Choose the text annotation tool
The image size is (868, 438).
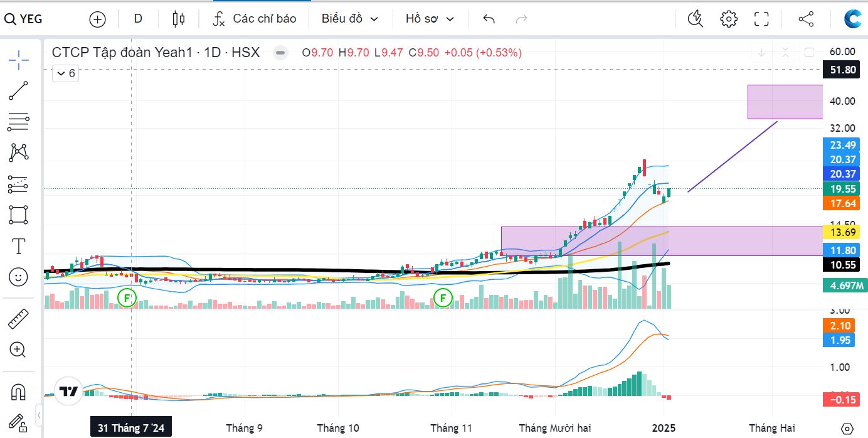[x=18, y=246]
